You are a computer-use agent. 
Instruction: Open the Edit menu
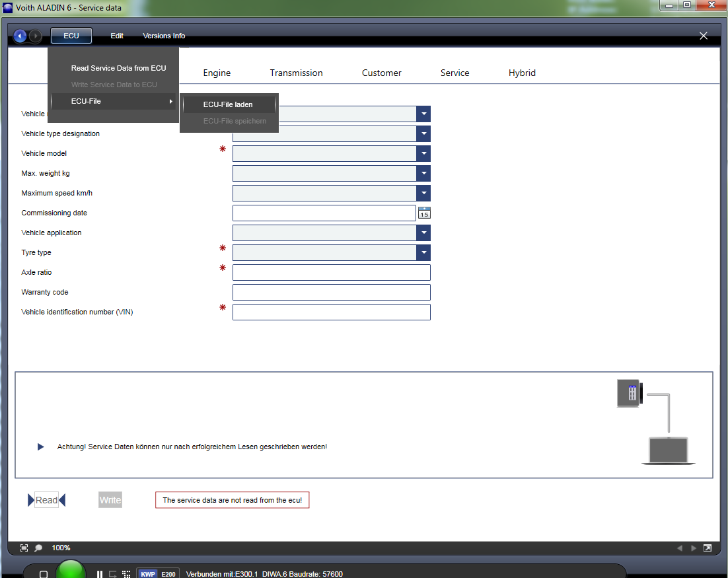117,36
